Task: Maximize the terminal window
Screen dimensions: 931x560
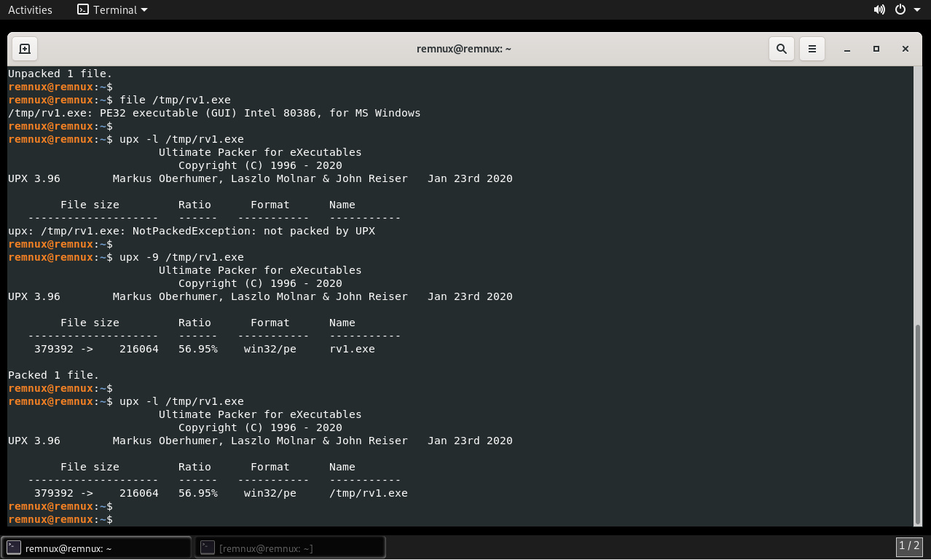Action: (x=876, y=49)
